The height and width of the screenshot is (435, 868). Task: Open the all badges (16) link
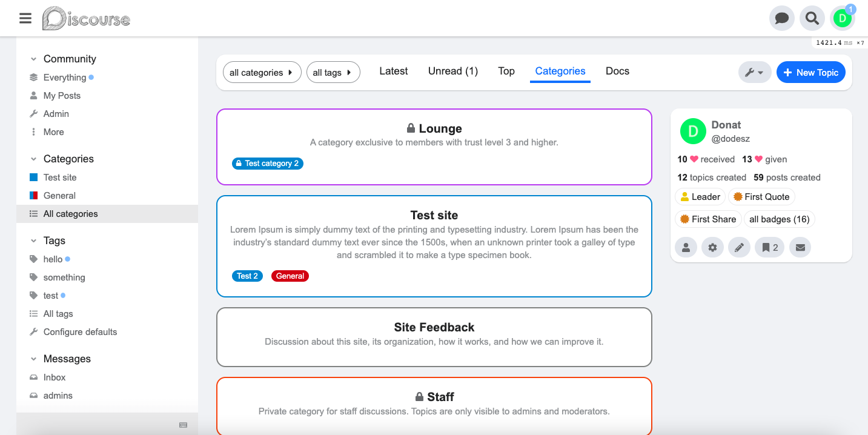pyautogui.click(x=779, y=219)
